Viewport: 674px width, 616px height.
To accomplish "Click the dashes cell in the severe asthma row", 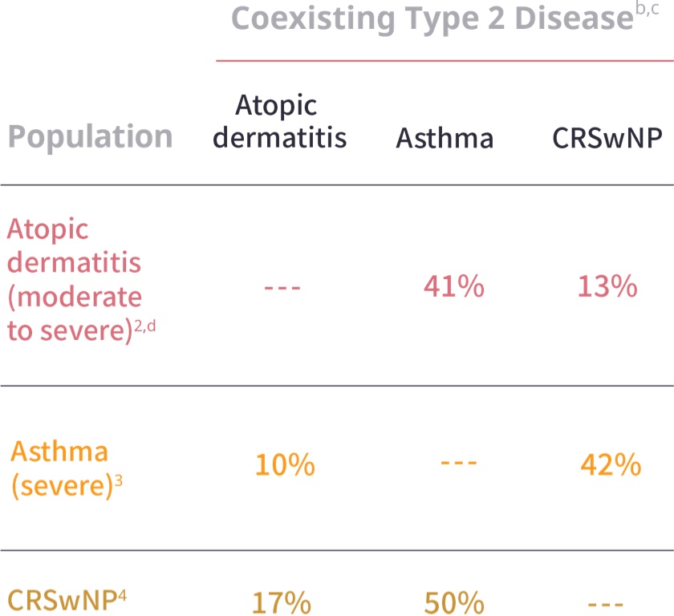I will [x=459, y=464].
